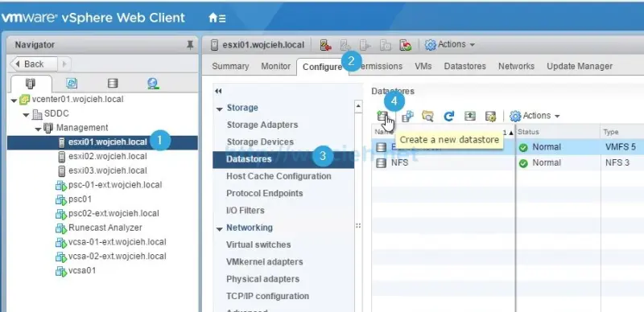
Task: Click the Create a new datastore icon
Action: click(x=382, y=116)
